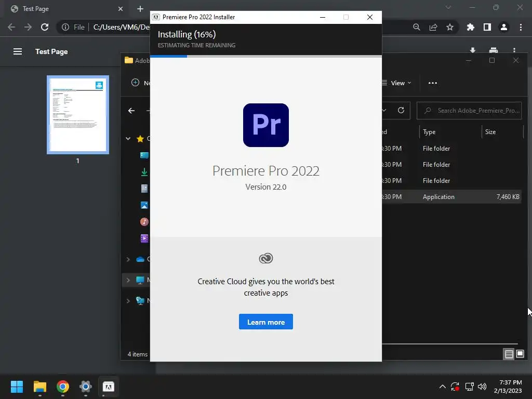532x399 pixels.
Task: Open the Chrome three-dot menu
Action: click(x=521, y=27)
